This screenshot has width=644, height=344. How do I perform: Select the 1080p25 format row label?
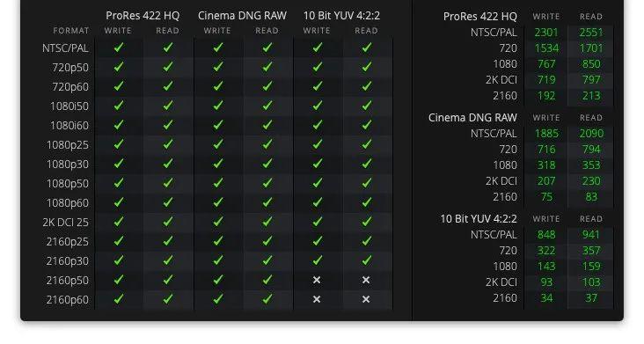(x=68, y=145)
